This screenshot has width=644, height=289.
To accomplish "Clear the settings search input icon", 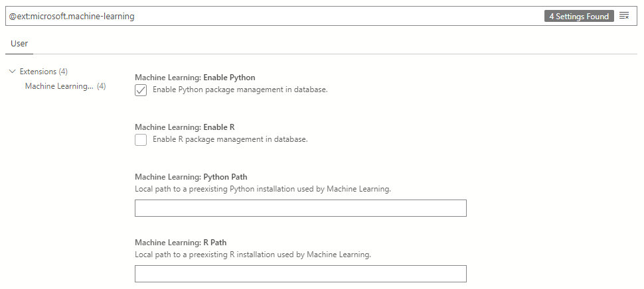I will [624, 16].
